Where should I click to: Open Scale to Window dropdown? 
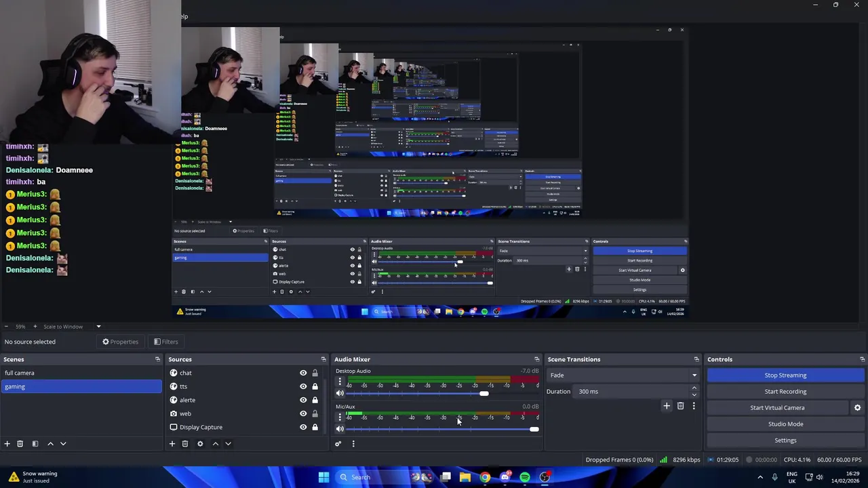[73, 327]
